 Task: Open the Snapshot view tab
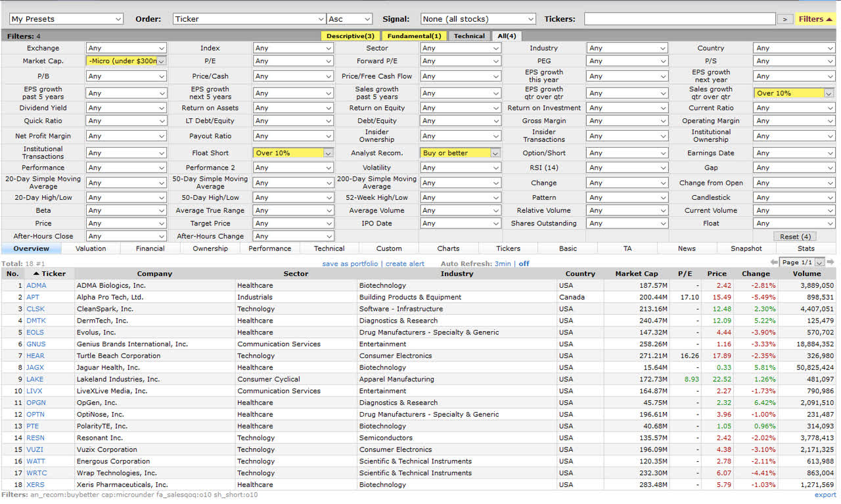pos(746,248)
